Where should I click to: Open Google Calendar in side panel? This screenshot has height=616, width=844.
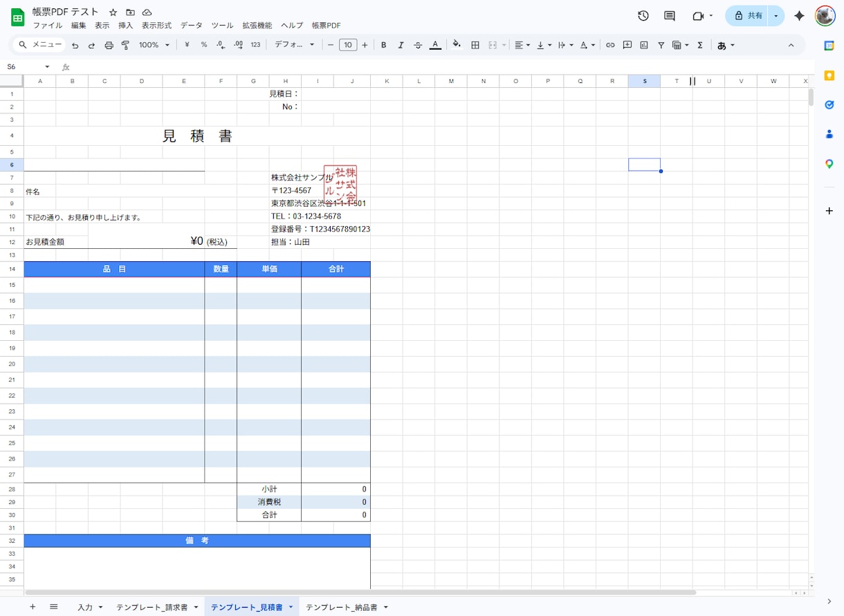(829, 46)
